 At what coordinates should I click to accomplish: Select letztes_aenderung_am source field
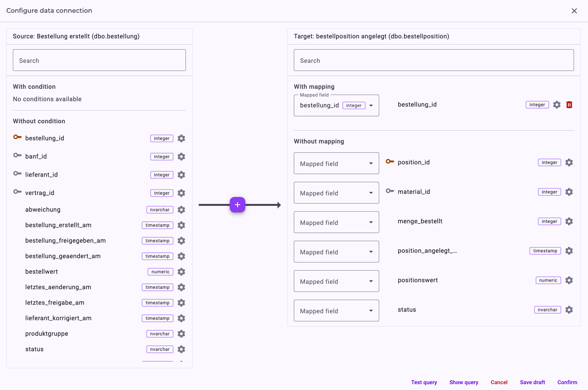pos(58,287)
